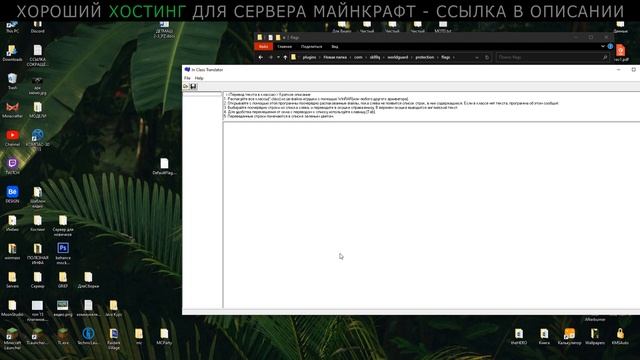640x360 pixels.
Task: Select the GRIEF folder on desktop
Action: point(63,280)
